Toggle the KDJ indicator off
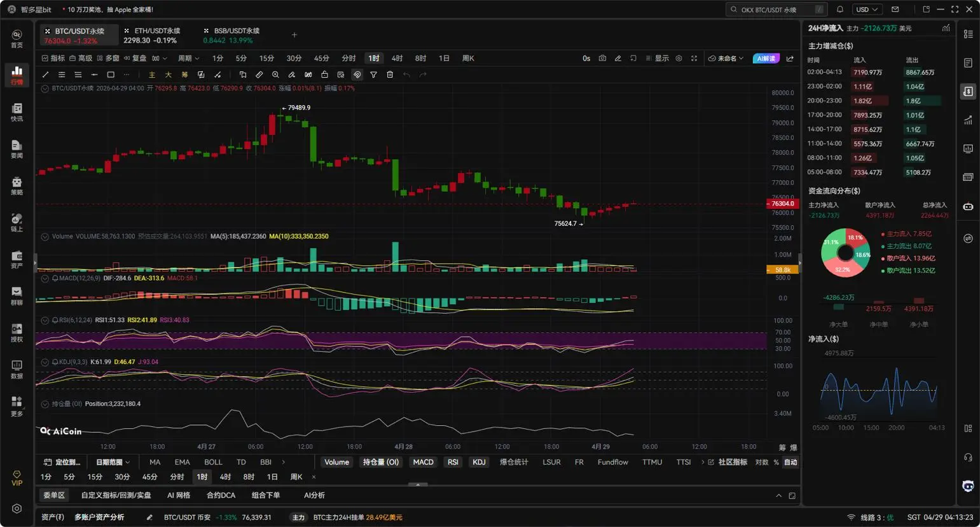The width and height of the screenshot is (980, 527). click(x=479, y=462)
